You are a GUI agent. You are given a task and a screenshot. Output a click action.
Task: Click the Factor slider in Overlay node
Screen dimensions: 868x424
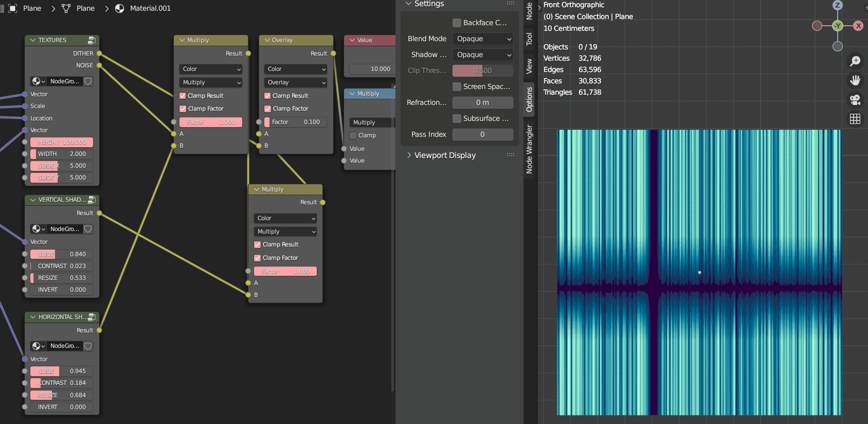point(296,122)
